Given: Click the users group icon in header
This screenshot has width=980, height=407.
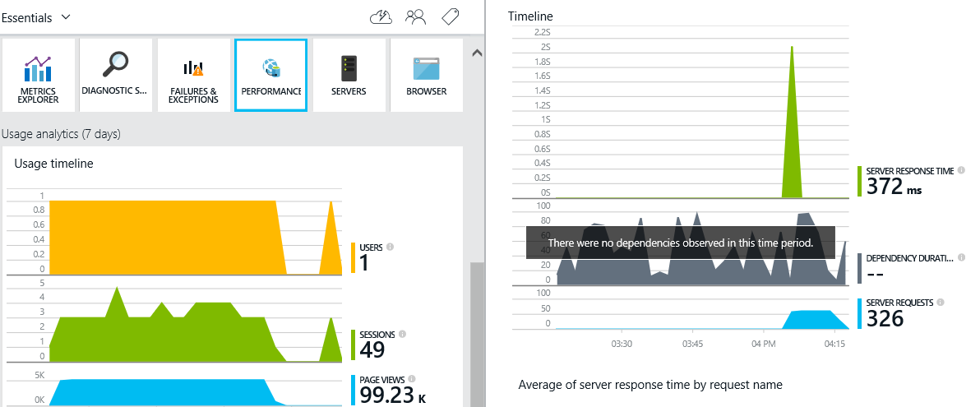Looking at the screenshot, I should tap(416, 17).
